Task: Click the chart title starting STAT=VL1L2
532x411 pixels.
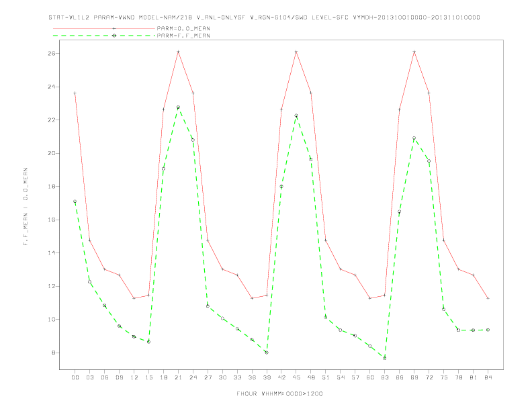Action: 264,17
